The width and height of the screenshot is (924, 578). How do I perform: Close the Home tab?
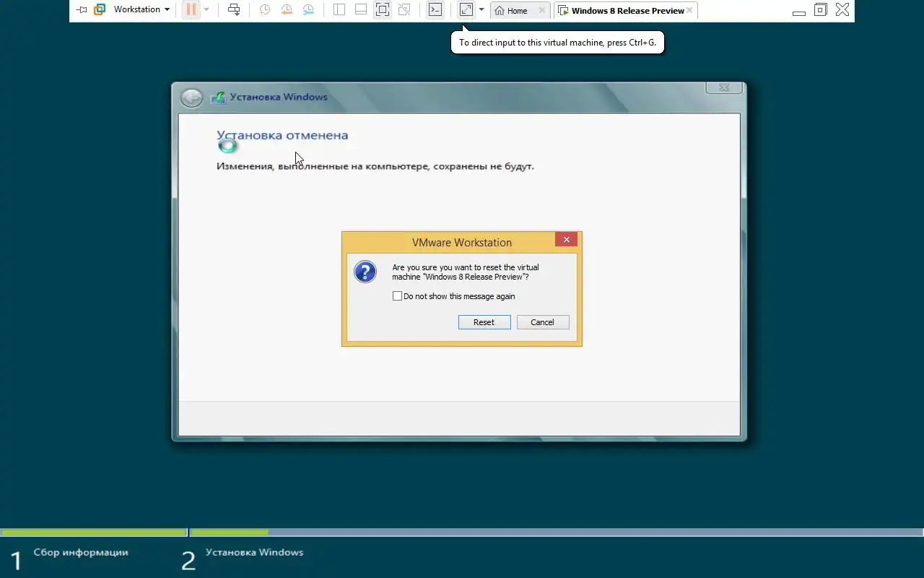click(542, 11)
